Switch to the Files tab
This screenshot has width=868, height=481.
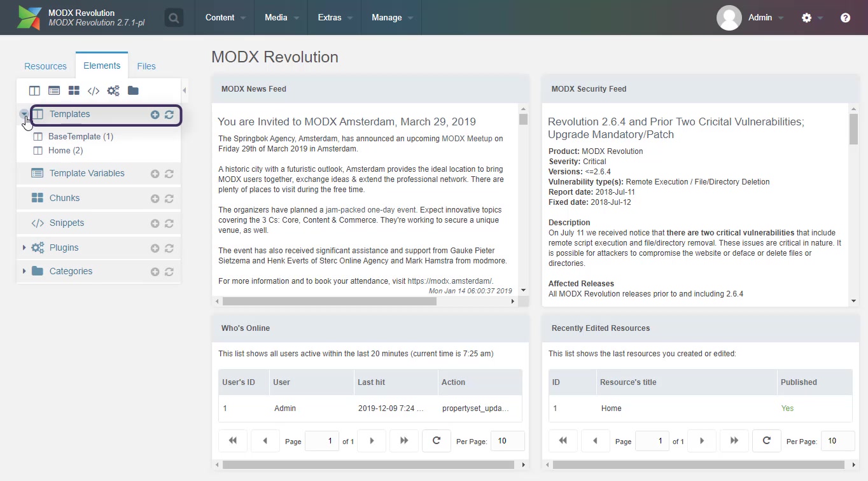coord(146,66)
